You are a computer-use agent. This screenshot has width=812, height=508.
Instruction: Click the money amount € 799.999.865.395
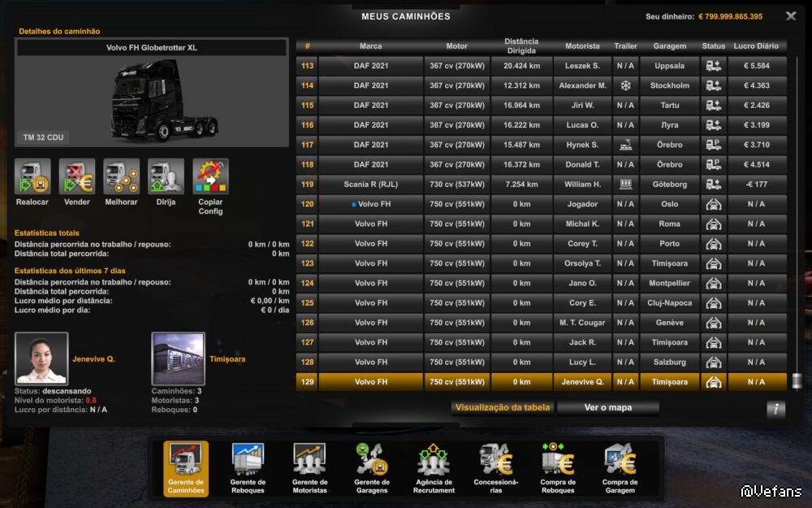point(730,16)
